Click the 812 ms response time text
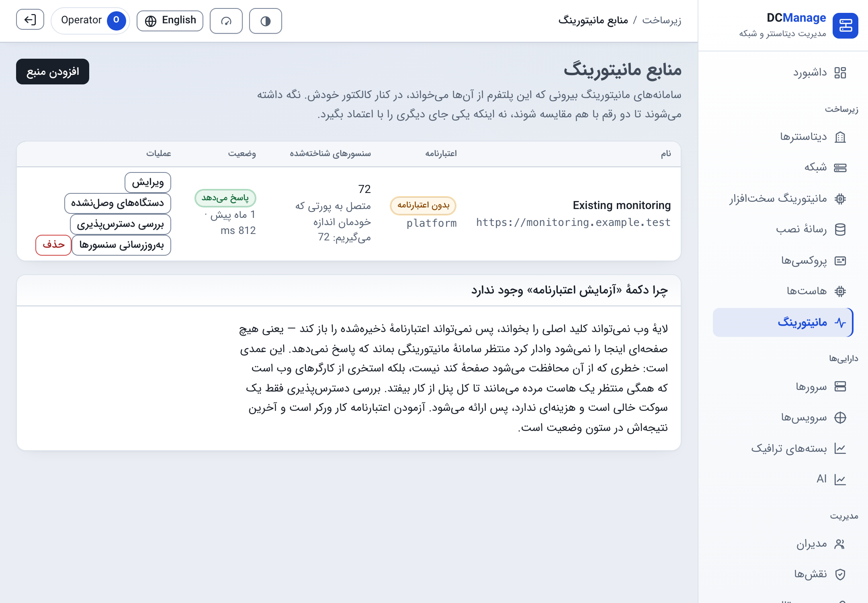 [x=238, y=230]
